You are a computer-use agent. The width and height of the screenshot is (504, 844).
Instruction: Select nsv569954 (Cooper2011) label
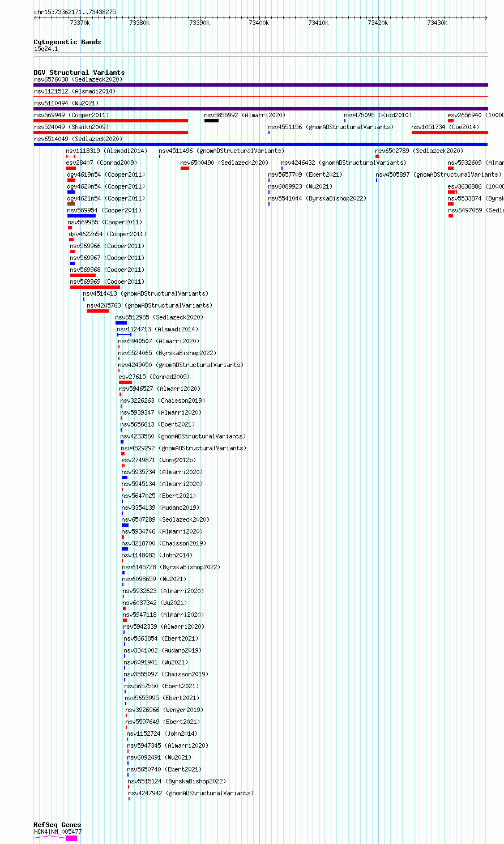coord(105,210)
